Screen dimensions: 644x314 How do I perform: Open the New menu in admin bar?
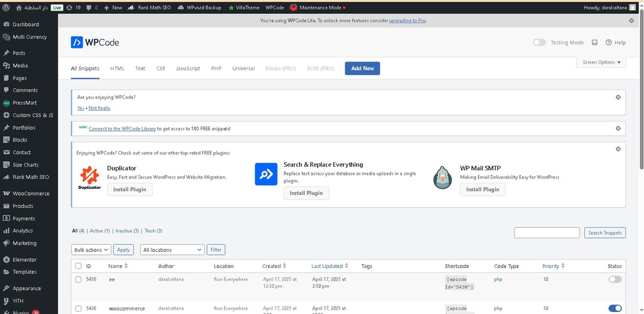click(x=113, y=8)
